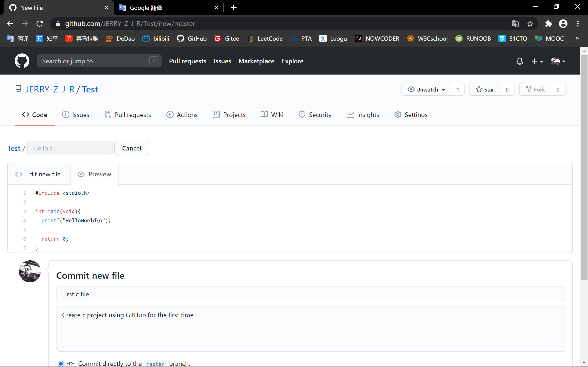The image size is (588, 367).
Task: Open the Chrome profile avatar icon
Action: click(563, 24)
